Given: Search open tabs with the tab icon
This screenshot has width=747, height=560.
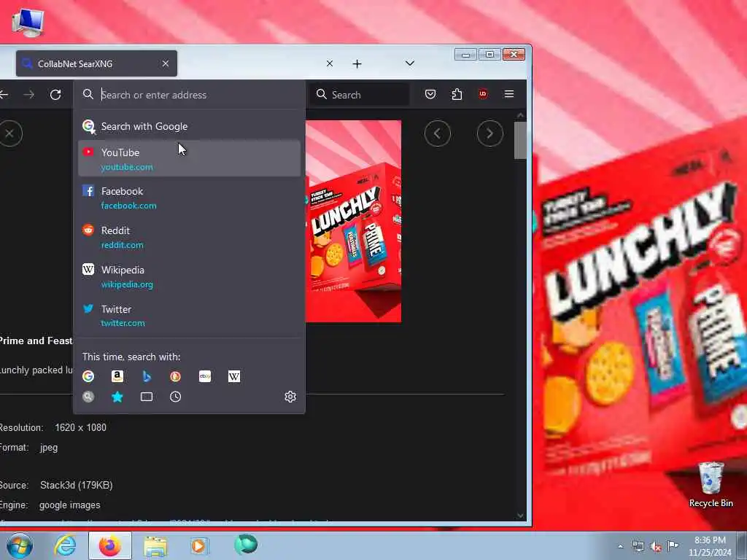Looking at the screenshot, I should click(146, 397).
